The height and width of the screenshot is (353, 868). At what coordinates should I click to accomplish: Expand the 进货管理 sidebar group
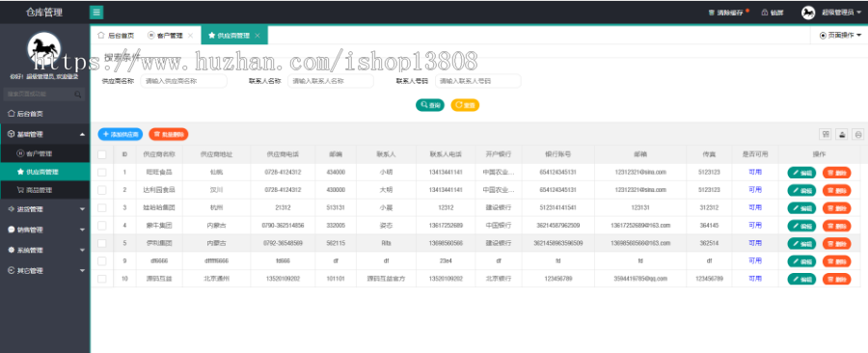tap(44, 209)
